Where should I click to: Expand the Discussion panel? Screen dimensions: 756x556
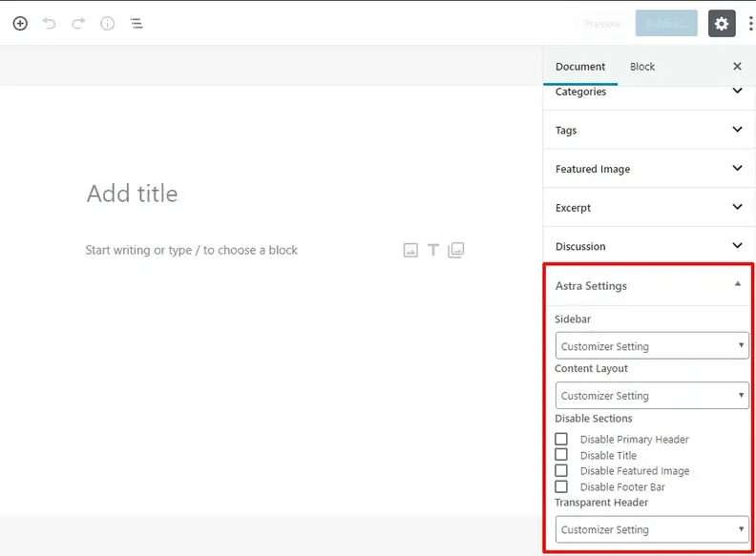tap(649, 246)
